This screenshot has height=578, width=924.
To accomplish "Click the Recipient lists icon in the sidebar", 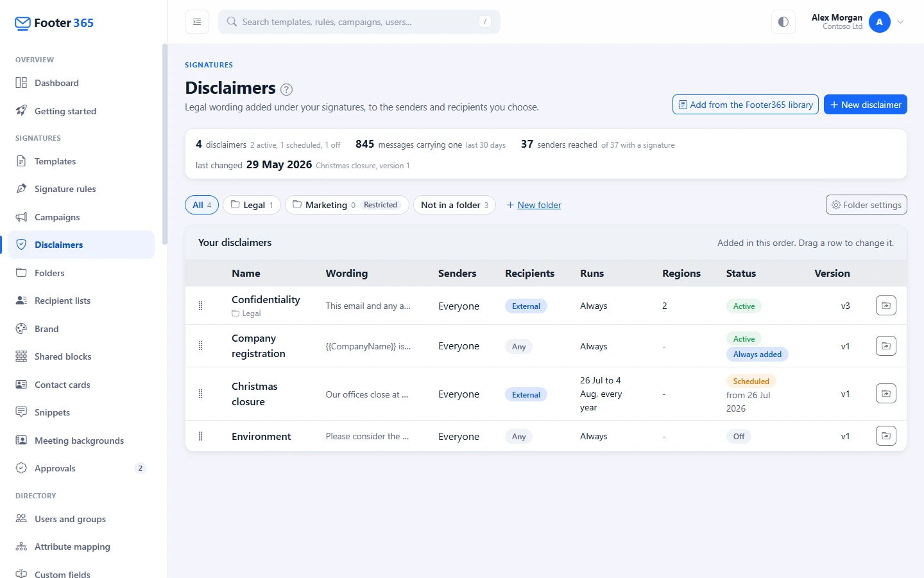I will tap(21, 301).
